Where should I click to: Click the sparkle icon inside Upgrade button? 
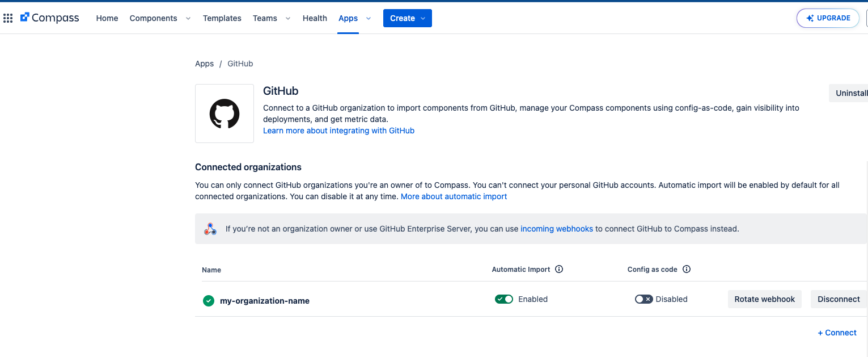pyautogui.click(x=809, y=18)
